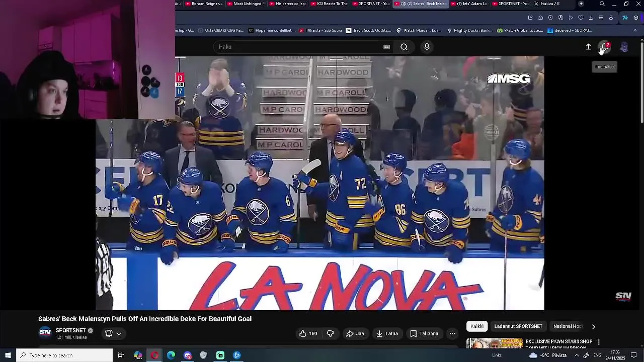Viewport: 644px width, 362px height.
Task: Click the Tallenna (save) button
Action: coord(424,333)
